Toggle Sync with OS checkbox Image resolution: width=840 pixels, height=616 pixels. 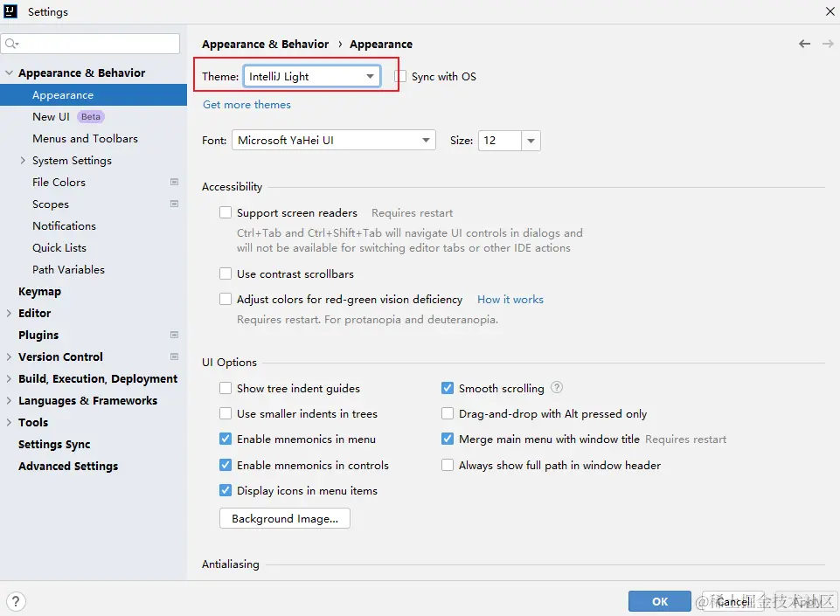pos(400,76)
